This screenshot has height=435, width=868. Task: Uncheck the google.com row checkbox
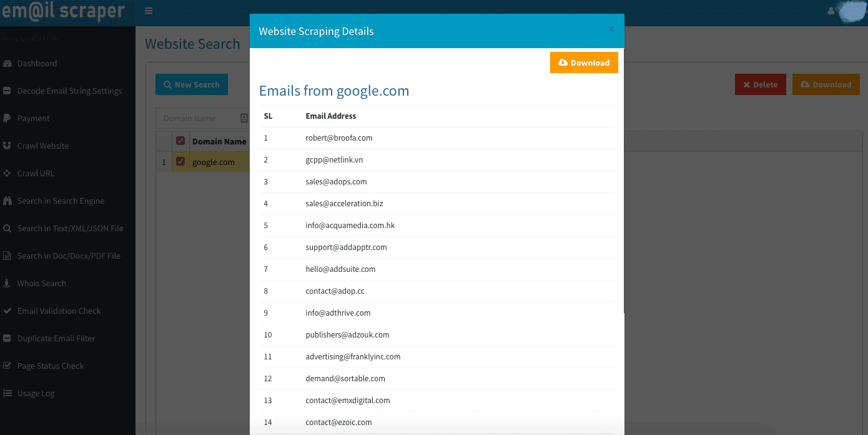[180, 162]
